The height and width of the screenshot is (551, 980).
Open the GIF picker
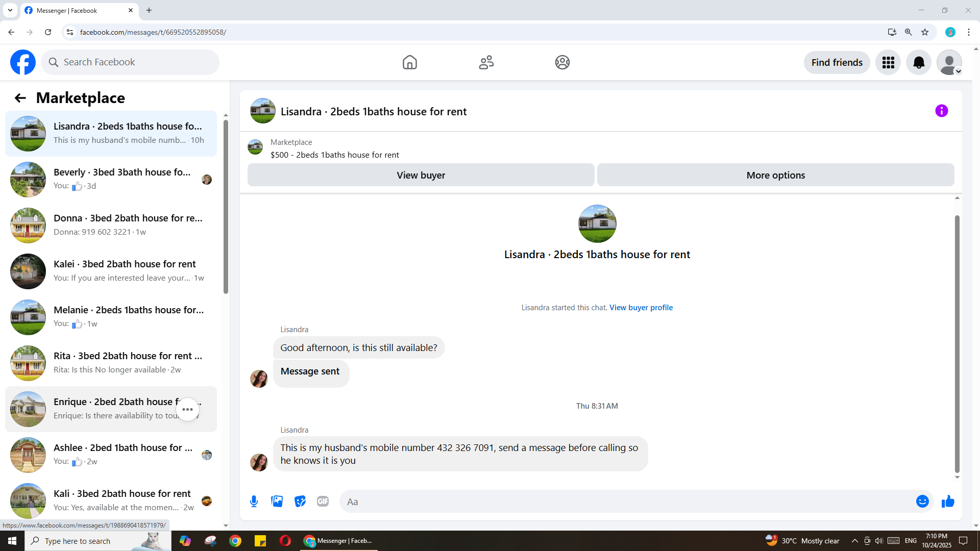tap(323, 502)
